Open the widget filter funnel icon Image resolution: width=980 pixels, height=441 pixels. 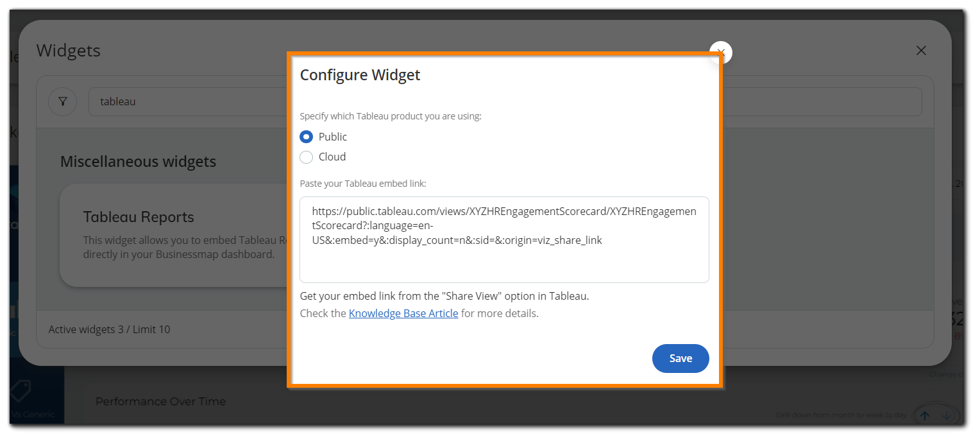(62, 101)
